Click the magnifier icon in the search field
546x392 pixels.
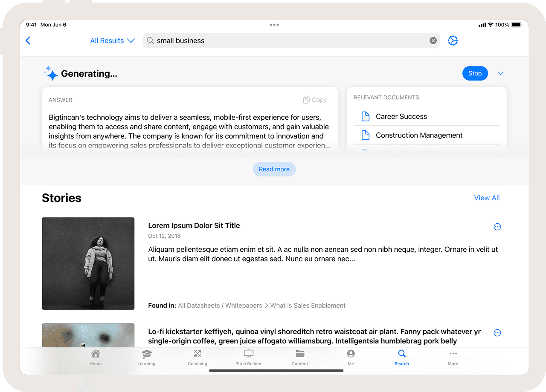(x=151, y=40)
